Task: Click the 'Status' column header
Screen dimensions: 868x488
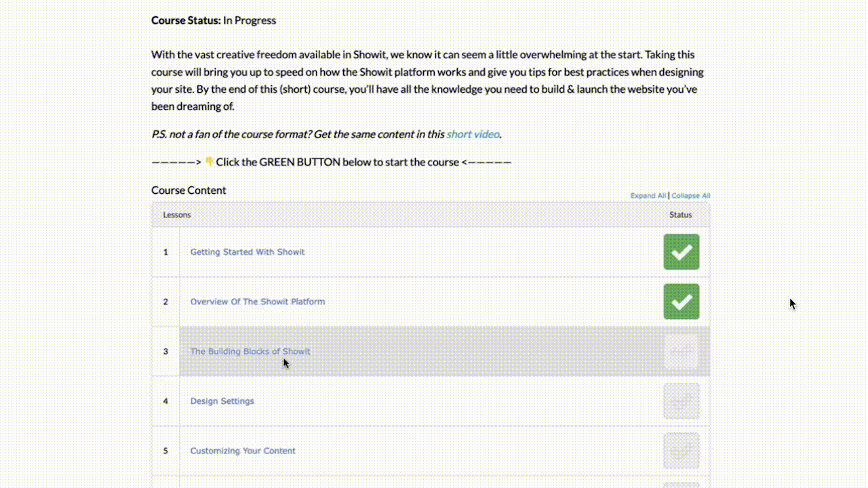Action: tap(680, 215)
